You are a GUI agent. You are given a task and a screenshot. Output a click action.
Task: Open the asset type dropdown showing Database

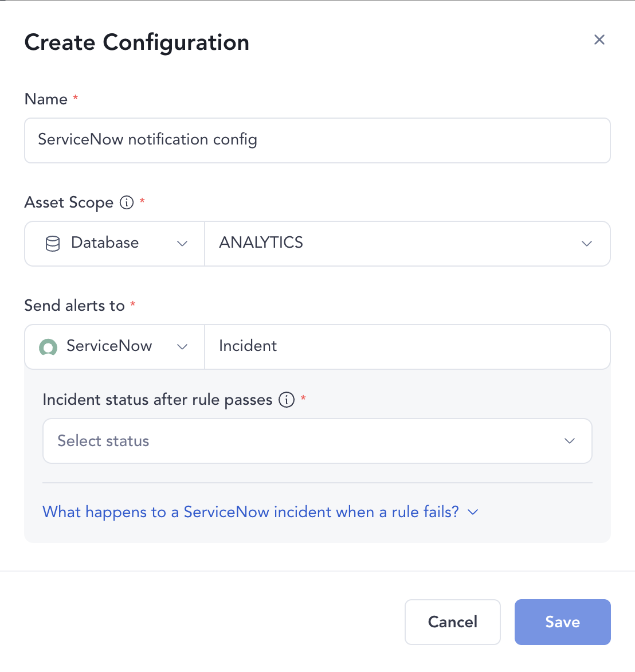click(113, 243)
